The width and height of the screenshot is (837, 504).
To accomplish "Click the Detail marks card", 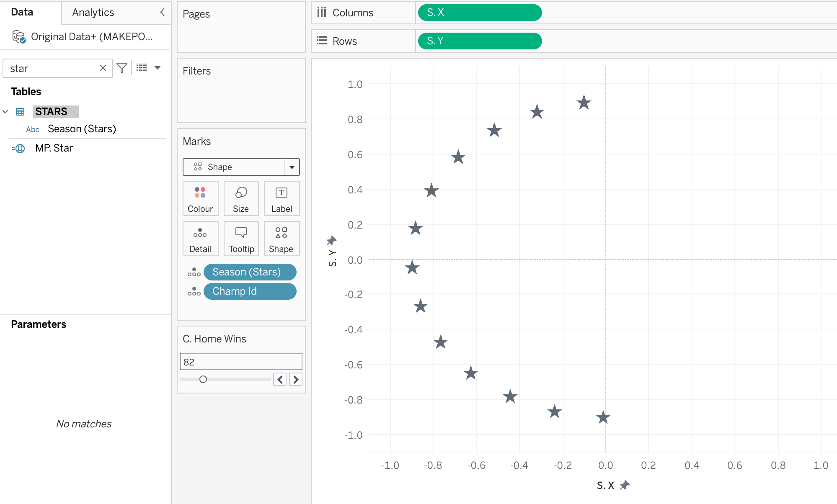I will (200, 239).
